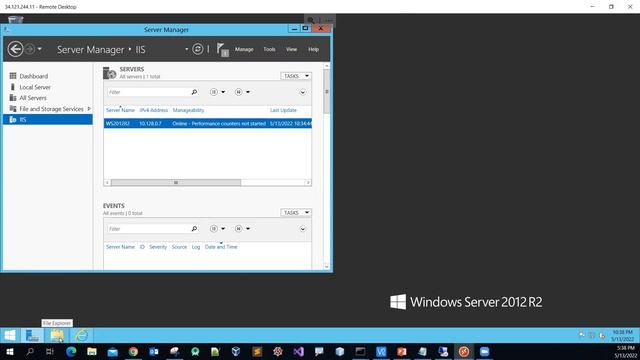Sort Servers by Last Update column
The width and height of the screenshot is (640, 360).
point(283,110)
